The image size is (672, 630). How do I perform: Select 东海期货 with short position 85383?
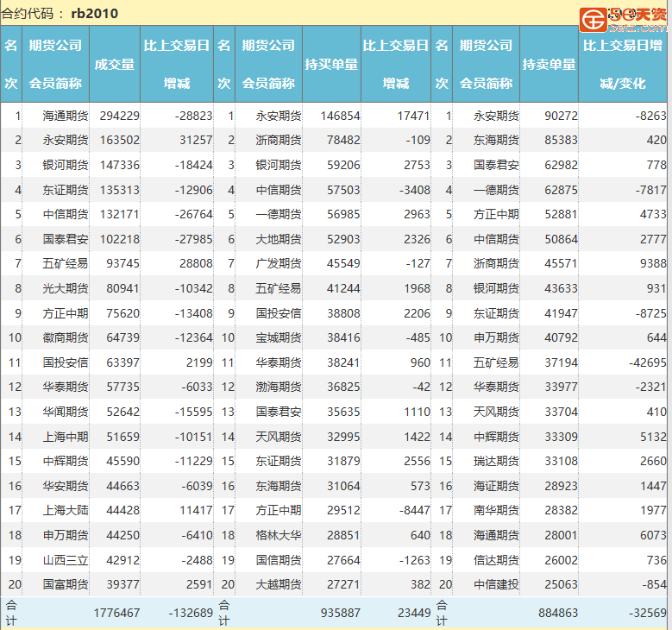(x=496, y=140)
